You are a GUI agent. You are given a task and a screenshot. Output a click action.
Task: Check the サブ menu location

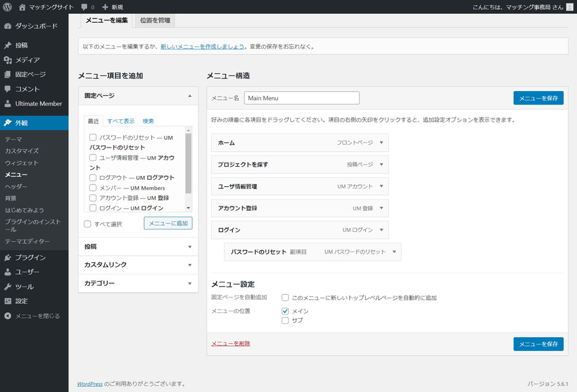tap(285, 321)
